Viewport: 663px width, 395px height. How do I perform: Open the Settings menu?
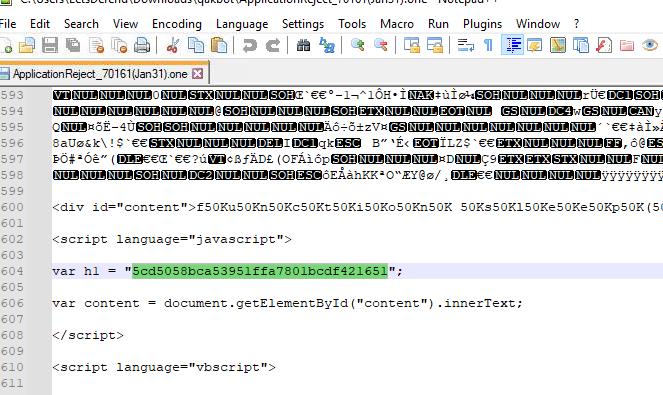pos(303,24)
